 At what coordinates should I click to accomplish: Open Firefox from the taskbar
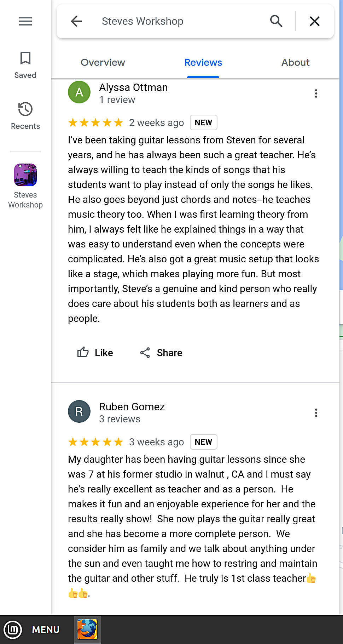(x=87, y=629)
